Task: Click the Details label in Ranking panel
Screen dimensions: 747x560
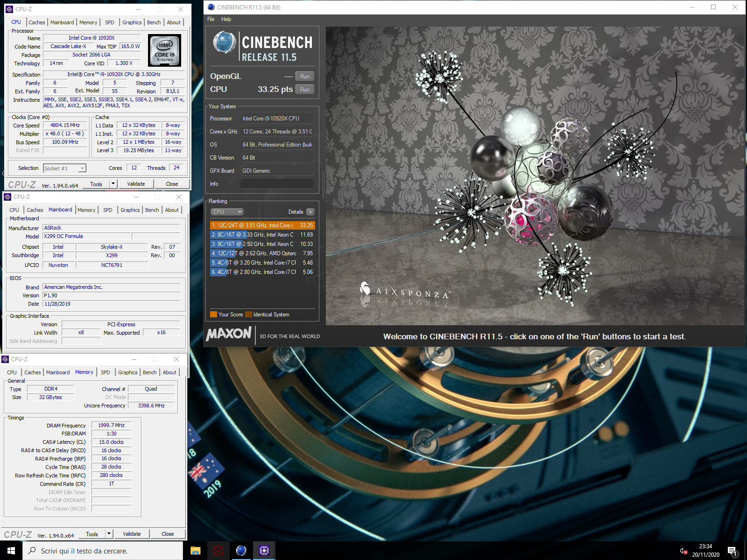Action: [x=296, y=212]
